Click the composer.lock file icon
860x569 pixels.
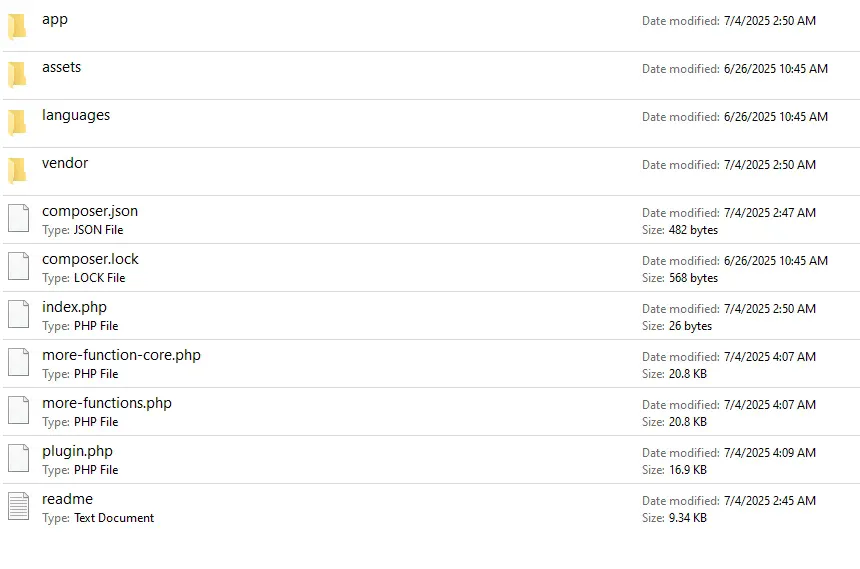18,267
